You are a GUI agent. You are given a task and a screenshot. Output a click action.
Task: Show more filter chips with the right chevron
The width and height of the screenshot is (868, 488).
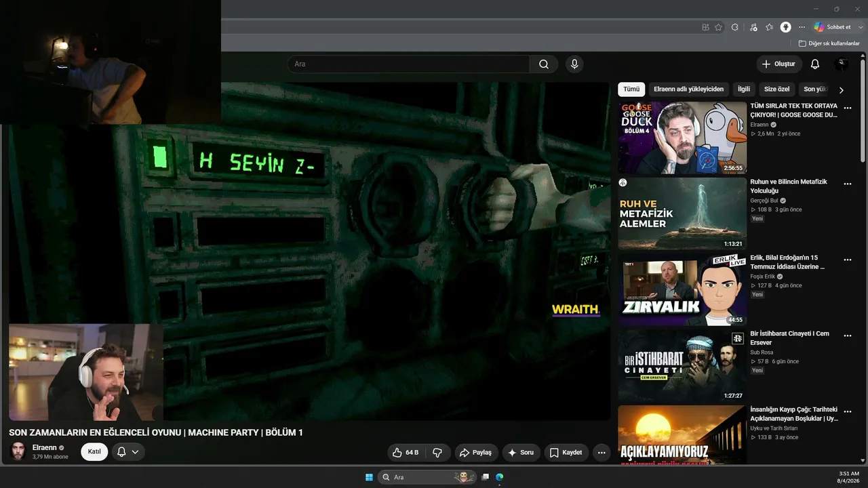tap(842, 89)
